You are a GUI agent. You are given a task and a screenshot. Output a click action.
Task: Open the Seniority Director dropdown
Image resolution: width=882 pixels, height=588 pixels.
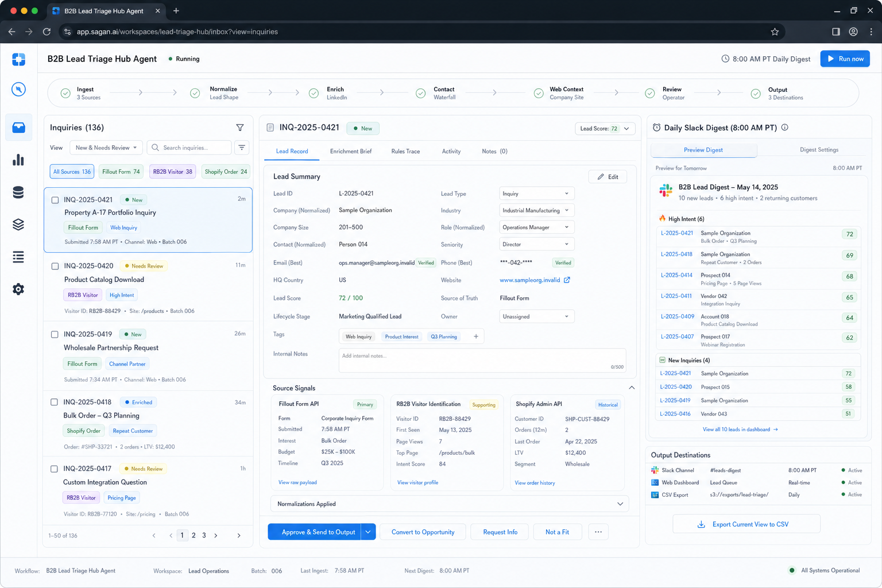(x=536, y=244)
